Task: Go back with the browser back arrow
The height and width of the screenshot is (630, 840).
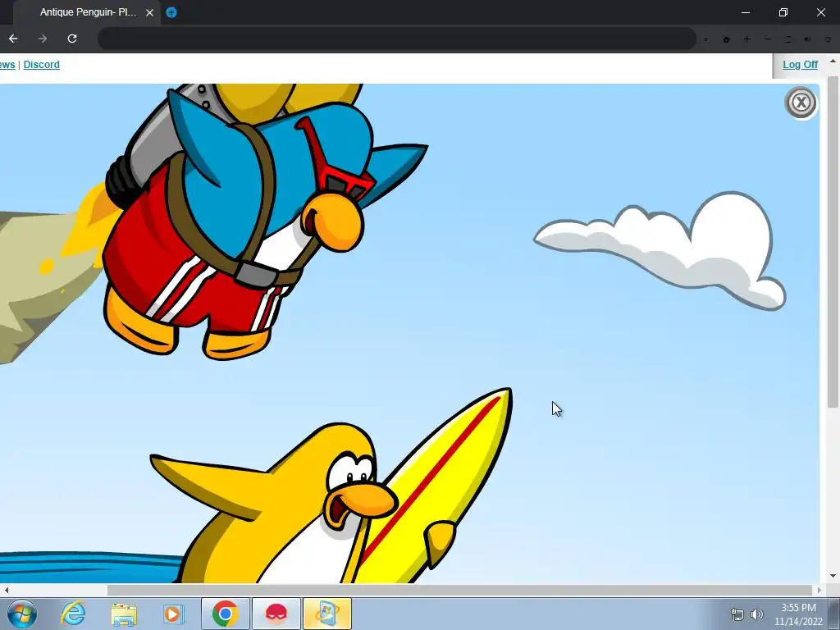Action: point(13,39)
